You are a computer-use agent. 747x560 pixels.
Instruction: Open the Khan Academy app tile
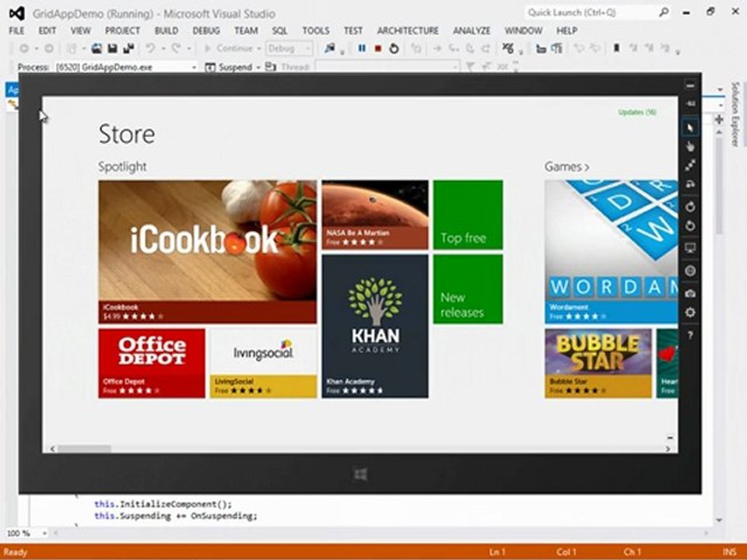pyautogui.click(x=375, y=326)
